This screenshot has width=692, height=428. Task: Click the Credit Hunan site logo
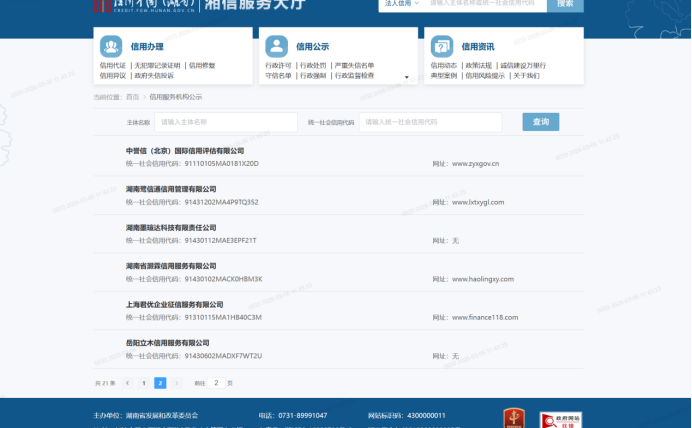point(144,5)
